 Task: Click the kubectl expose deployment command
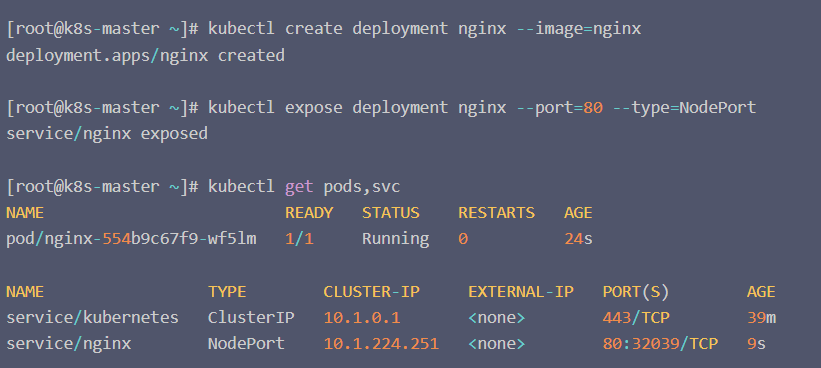pyautogui.click(x=482, y=108)
